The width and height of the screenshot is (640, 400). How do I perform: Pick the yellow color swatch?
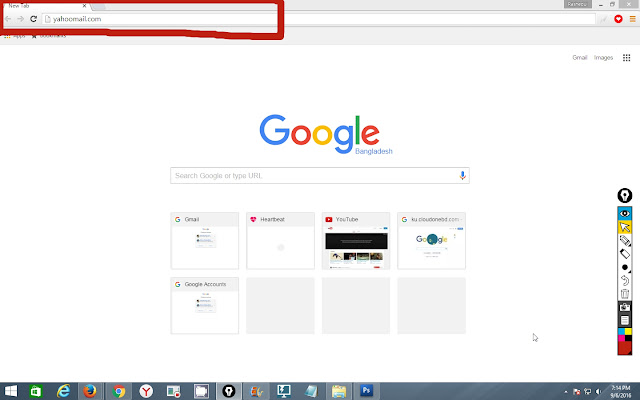[x=628, y=331]
